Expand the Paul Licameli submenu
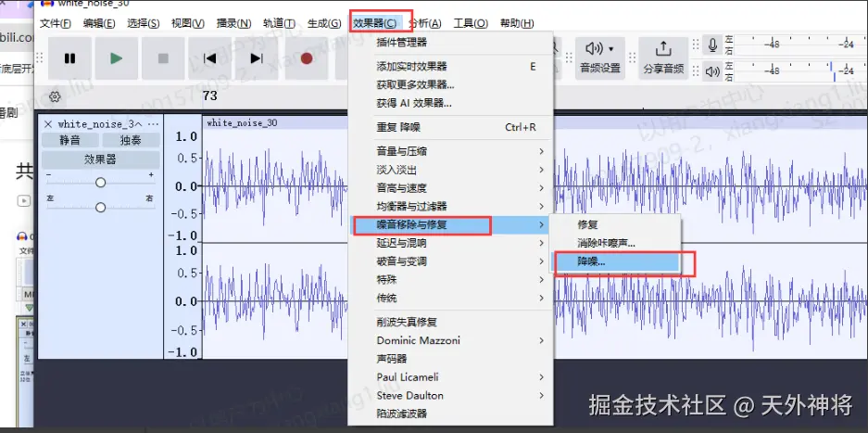 [450, 377]
